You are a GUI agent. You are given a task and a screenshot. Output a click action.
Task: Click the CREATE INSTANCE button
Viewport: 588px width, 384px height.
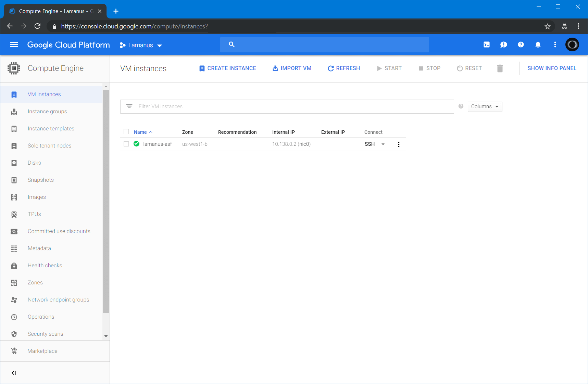(228, 68)
